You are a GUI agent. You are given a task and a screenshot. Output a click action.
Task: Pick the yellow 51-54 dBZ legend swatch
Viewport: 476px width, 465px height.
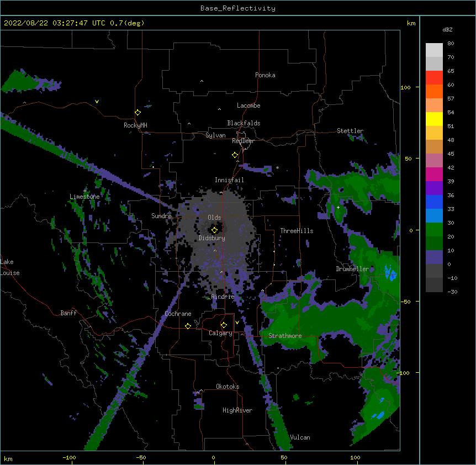point(434,119)
